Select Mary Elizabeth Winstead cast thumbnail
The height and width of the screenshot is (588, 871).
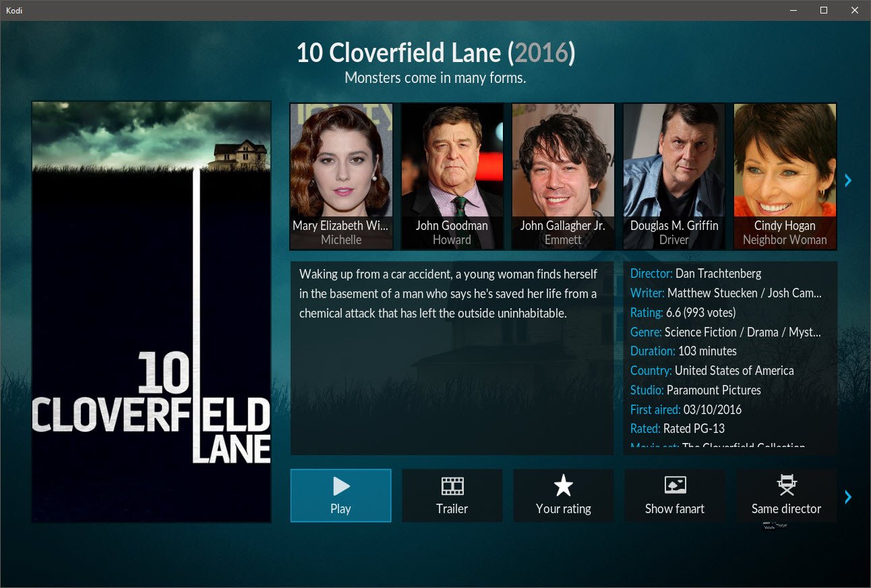(x=341, y=176)
